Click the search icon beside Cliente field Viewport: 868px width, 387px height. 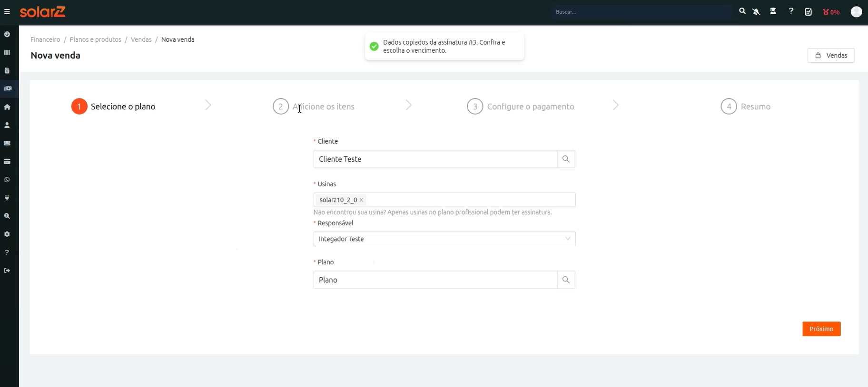pos(566,159)
